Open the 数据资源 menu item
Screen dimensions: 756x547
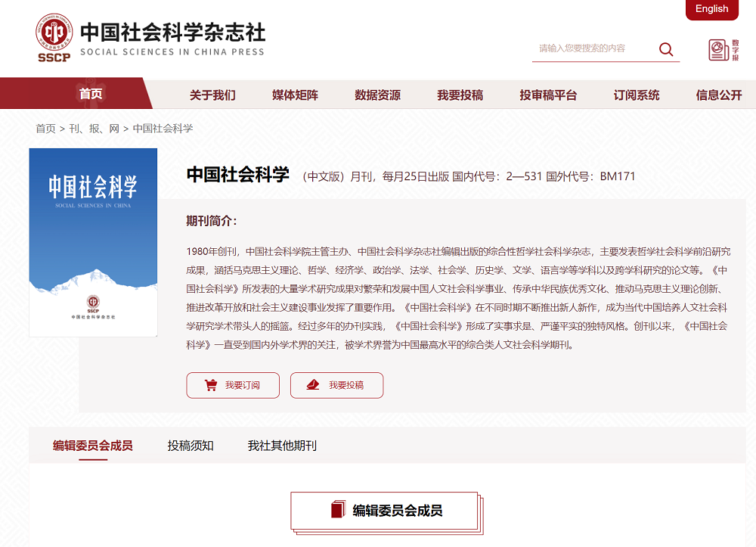pyautogui.click(x=376, y=93)
